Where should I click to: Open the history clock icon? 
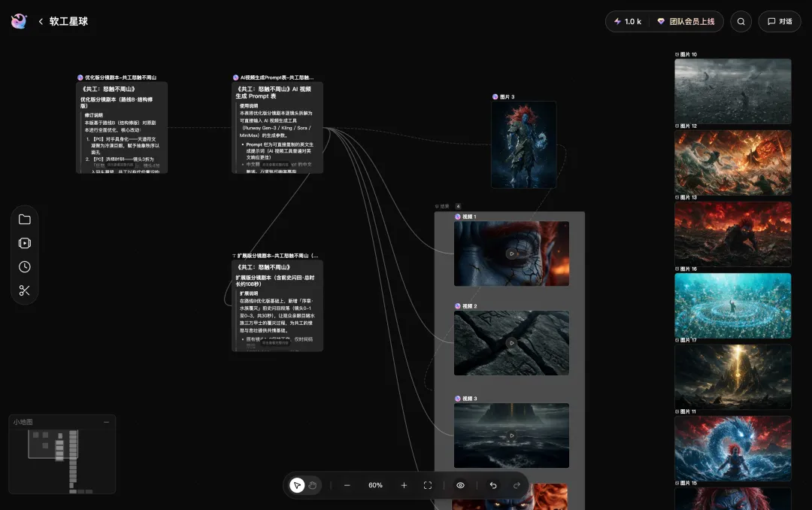pos(24,267)
